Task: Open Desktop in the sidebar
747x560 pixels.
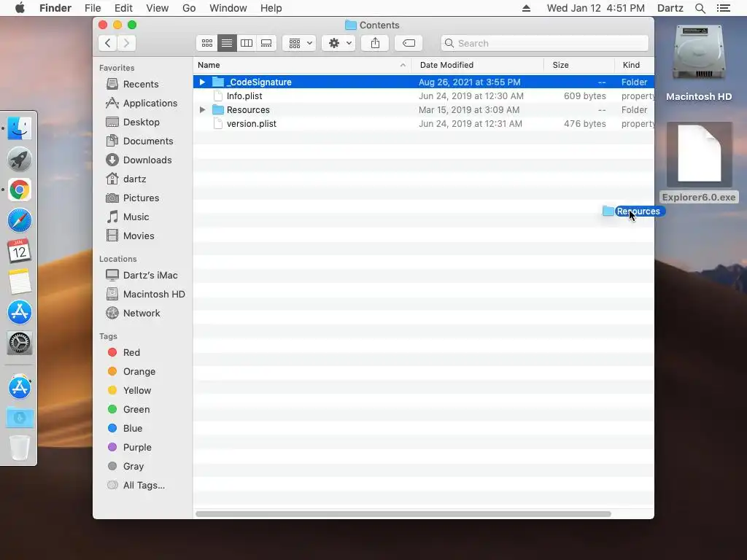Action: pyautogui.click(x=141, y=122)
